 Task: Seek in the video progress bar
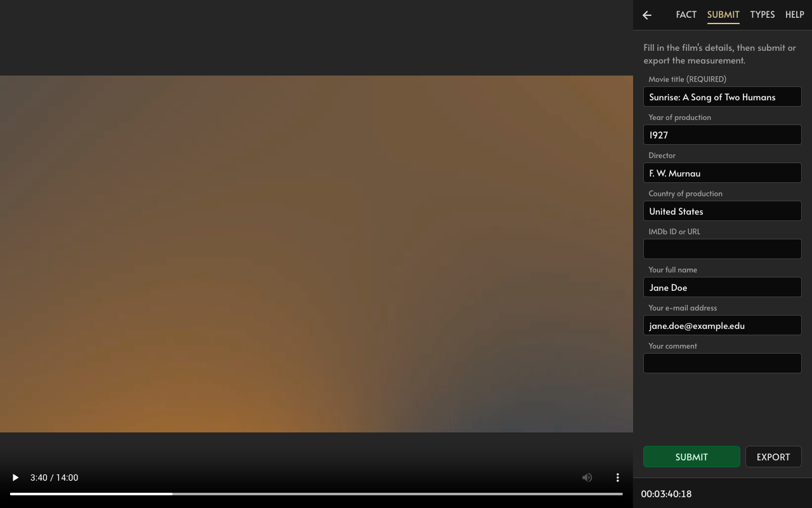317,493
